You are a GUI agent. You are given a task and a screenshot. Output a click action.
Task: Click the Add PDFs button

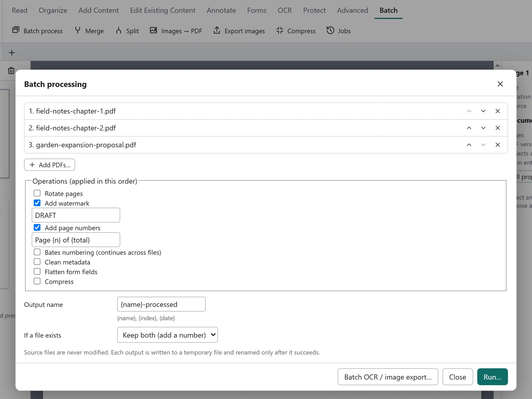pos(50,165)
